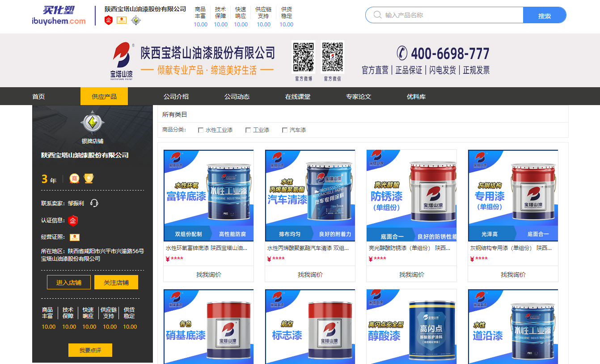This screenshot has width=600, height=364.
Task: Click the headset icon next to 邹振利
Action: point(94,203)
